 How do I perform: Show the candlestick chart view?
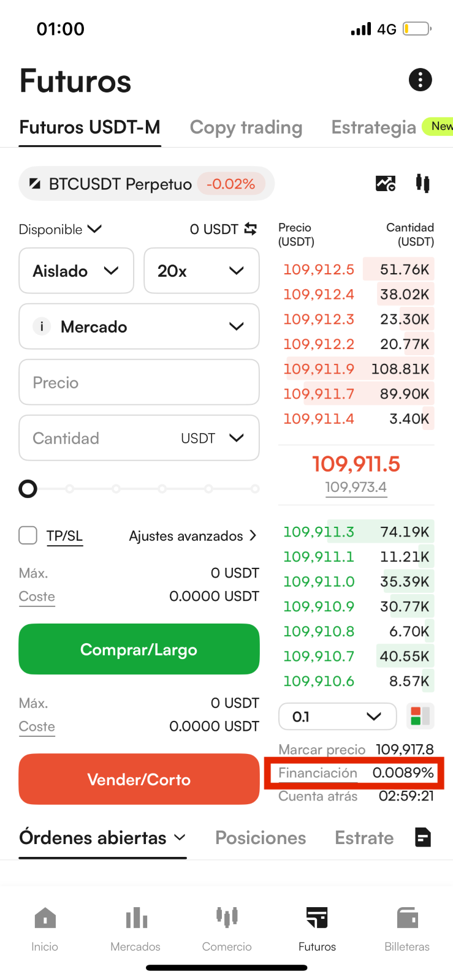[x=422, y=183]
